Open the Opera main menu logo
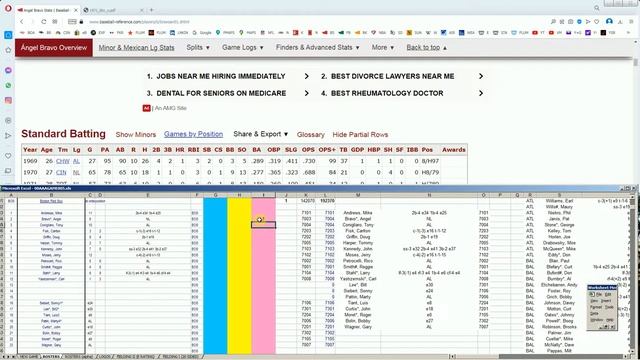 point(8,8)
